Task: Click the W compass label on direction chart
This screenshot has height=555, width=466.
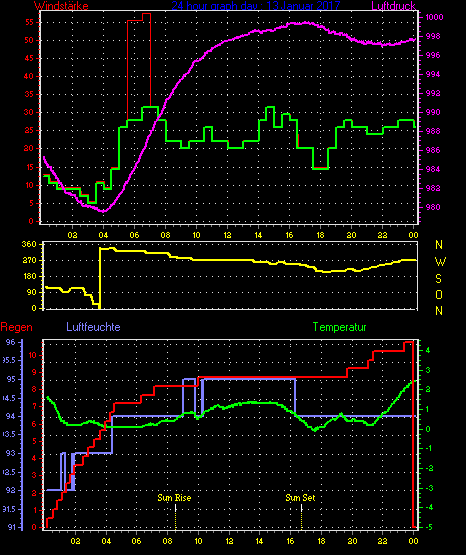Action: tap(440, 262)
